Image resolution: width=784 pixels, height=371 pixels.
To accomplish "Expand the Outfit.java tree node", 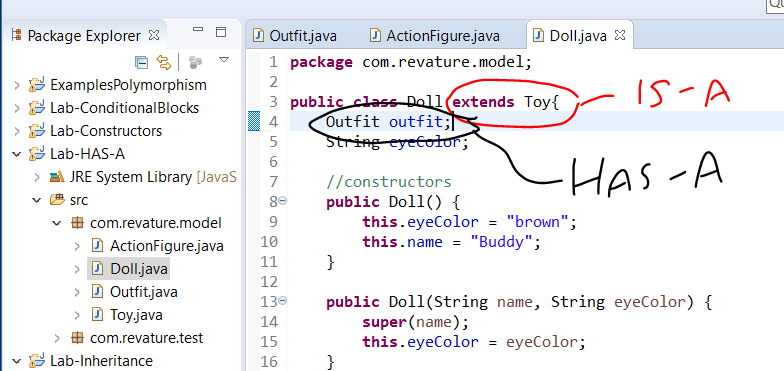I will (x=77, y=292).
